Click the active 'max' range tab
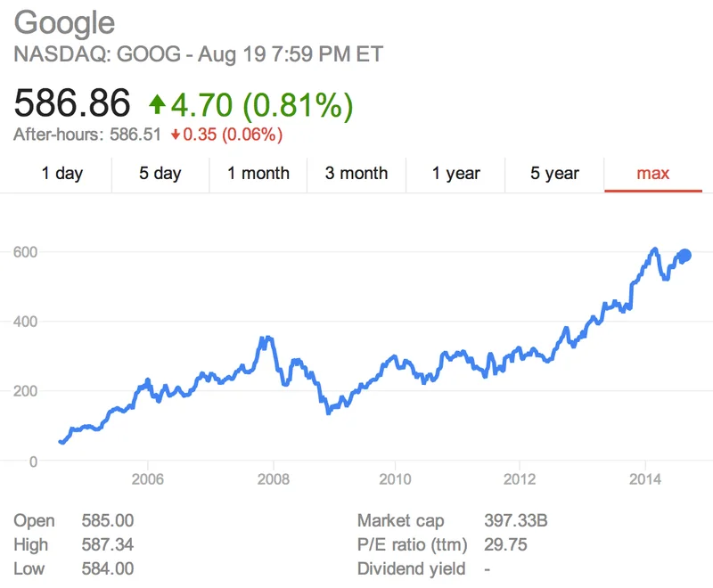Viewport: 713px width, 588px height. (x=650, y=174)
